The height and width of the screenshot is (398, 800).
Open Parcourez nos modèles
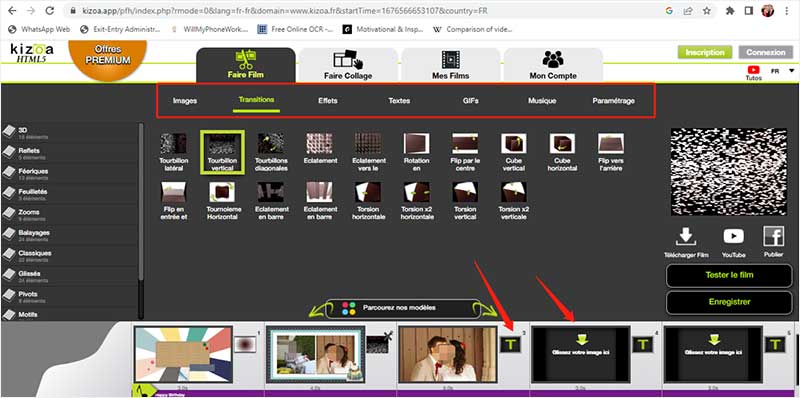click(403, 308)
